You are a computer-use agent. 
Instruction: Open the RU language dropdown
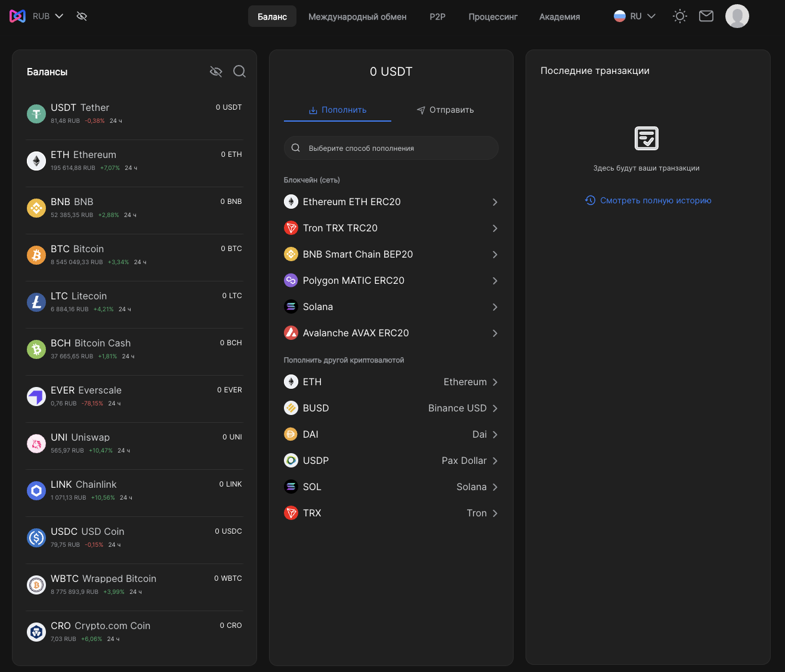(x=635, y=16)
